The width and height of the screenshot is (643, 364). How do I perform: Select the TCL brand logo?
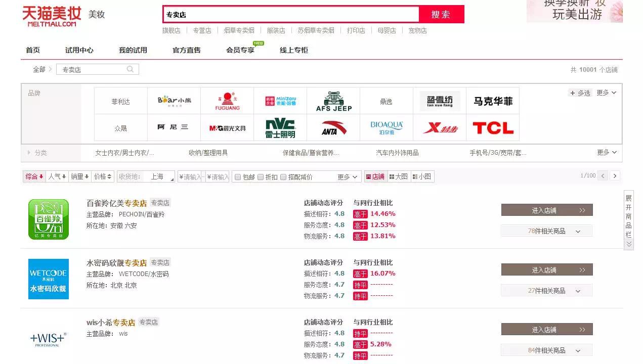[x=492, y=127]
